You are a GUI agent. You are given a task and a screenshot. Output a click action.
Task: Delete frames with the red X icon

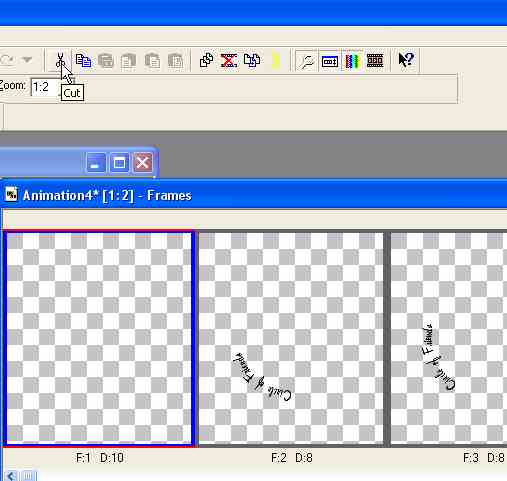[x=229, y=60]
